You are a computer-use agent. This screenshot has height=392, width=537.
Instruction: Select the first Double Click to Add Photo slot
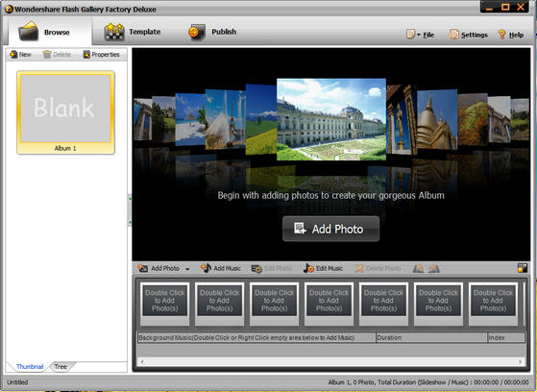pyautogui.click(x=164, y=304)
